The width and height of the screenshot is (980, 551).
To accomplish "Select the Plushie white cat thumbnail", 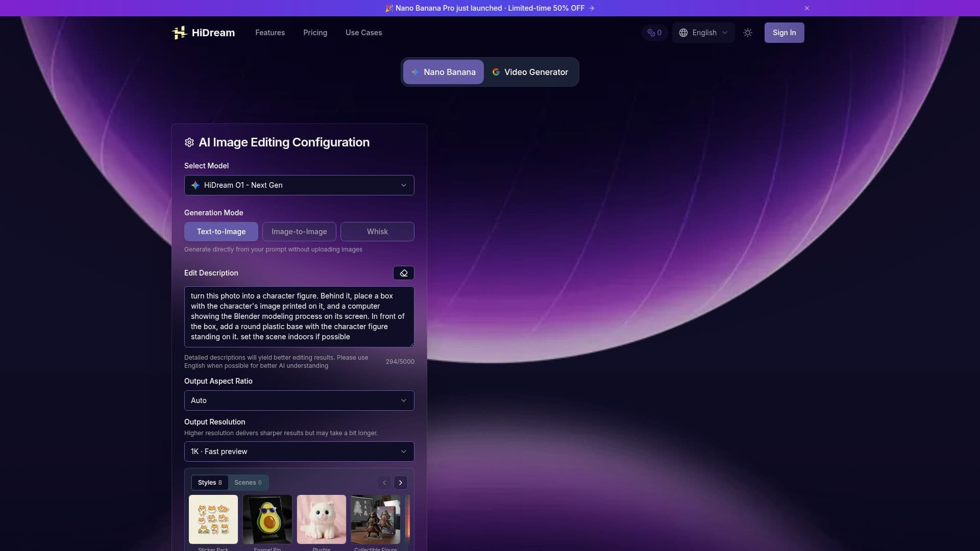I will click(x=322, y=519).
